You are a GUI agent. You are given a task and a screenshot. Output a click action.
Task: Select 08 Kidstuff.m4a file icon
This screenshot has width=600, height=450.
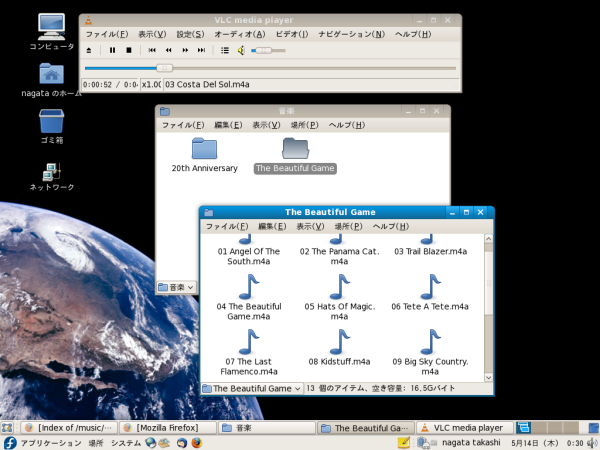[x=339, y=341]
